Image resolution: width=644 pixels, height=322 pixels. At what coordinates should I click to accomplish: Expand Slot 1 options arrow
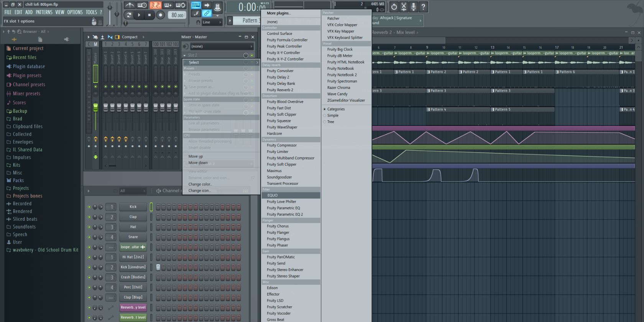pos(185,55)
